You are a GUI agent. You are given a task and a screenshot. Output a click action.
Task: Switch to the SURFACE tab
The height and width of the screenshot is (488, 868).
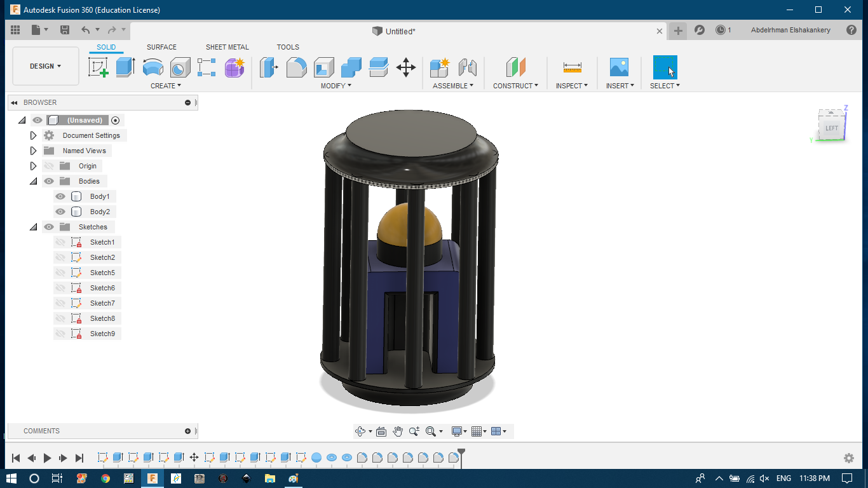[161, 47]
